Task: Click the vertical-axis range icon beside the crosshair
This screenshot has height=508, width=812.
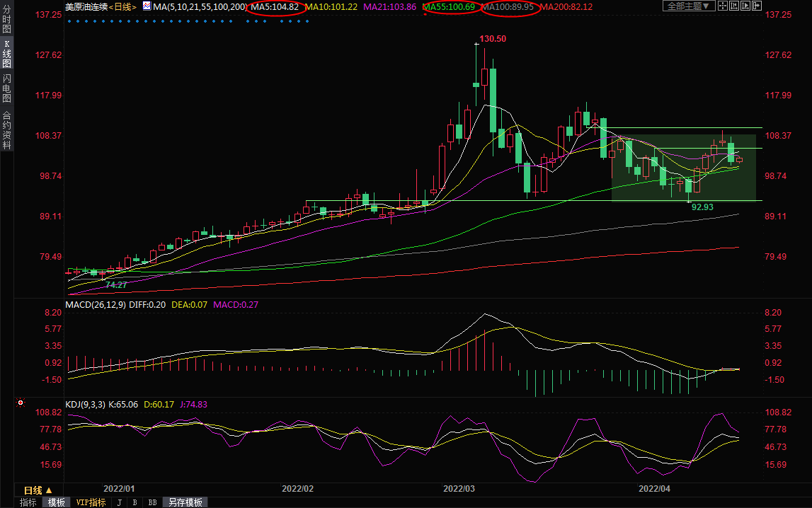Action: point(733,6)
